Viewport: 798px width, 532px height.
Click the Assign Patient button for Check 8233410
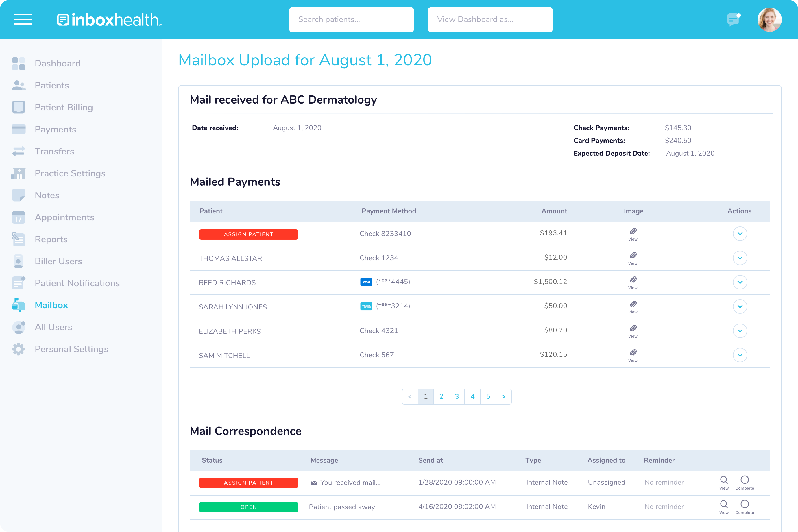pos(248,234)
